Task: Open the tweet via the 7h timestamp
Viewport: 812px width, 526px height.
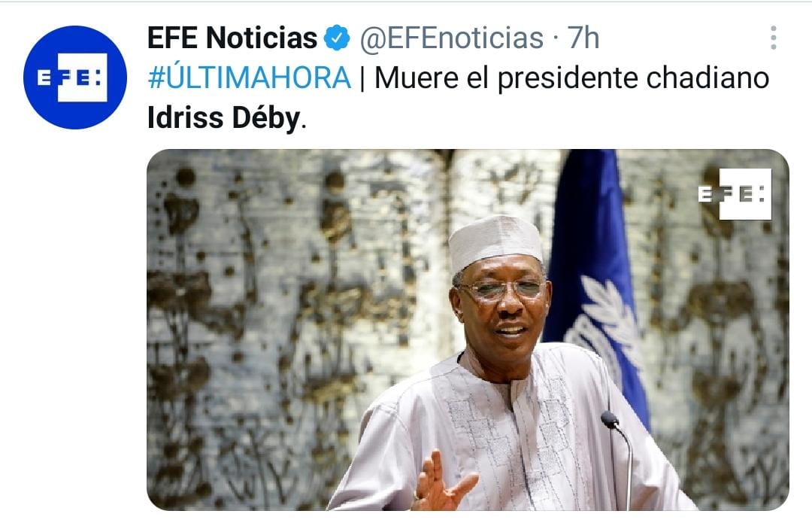Action: coord(583,38)
